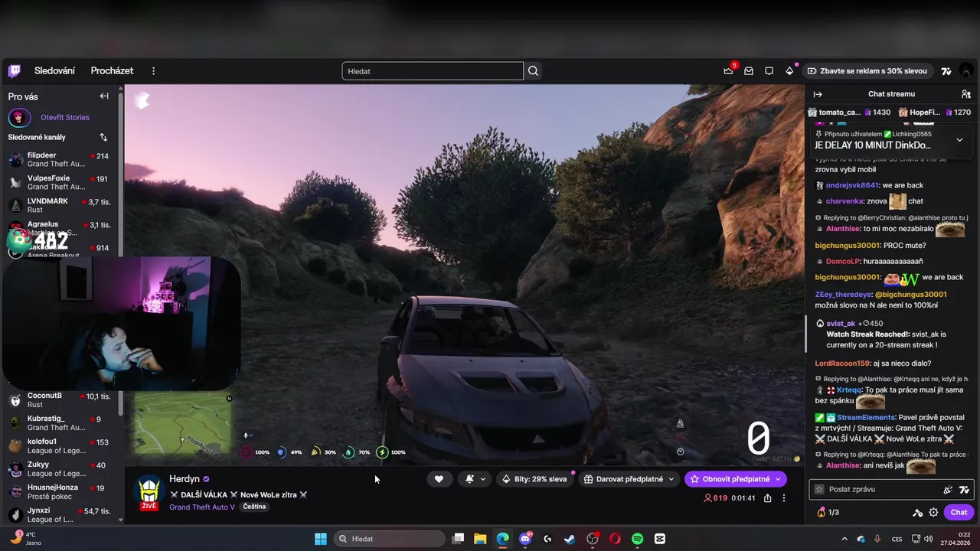This screenshot has height=551, width=980.
Task: Open the three-dot menu beside Procházet
Action: [153, 71]
